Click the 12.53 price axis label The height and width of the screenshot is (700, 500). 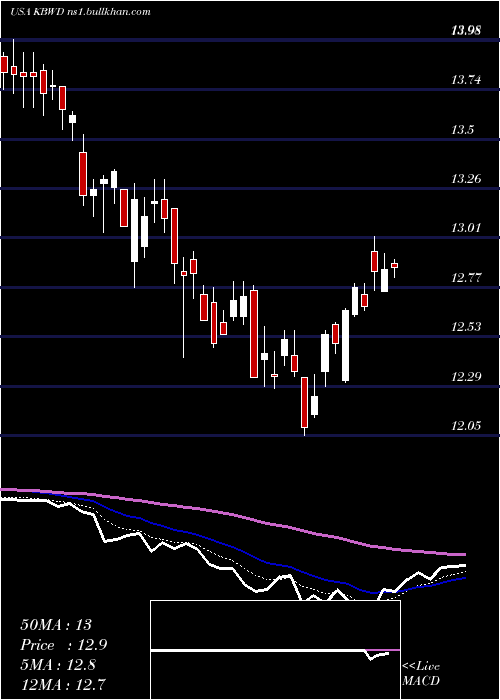tap(466, 327)
